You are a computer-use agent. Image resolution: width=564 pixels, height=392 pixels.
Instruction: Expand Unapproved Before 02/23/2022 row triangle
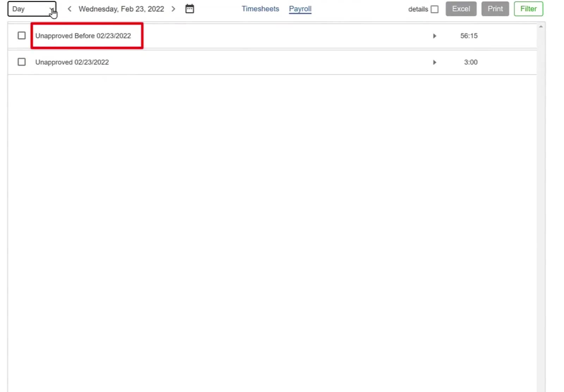(434, 36)
